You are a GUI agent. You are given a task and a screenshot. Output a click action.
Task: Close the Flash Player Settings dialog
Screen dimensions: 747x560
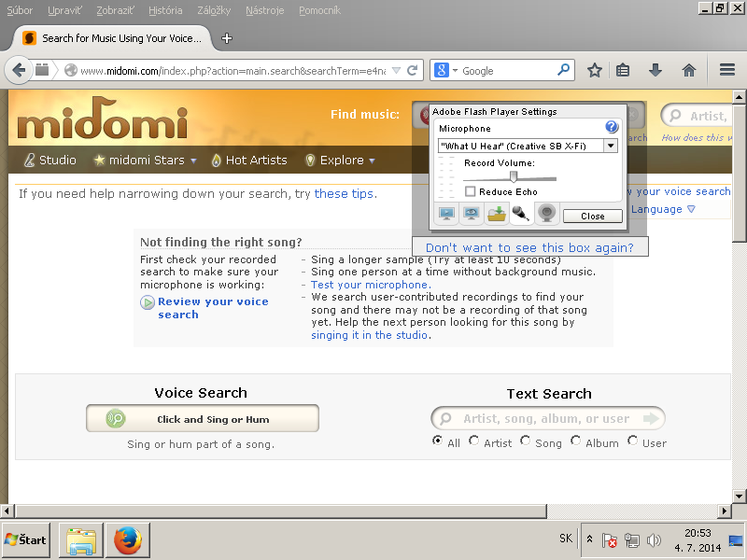593,216
